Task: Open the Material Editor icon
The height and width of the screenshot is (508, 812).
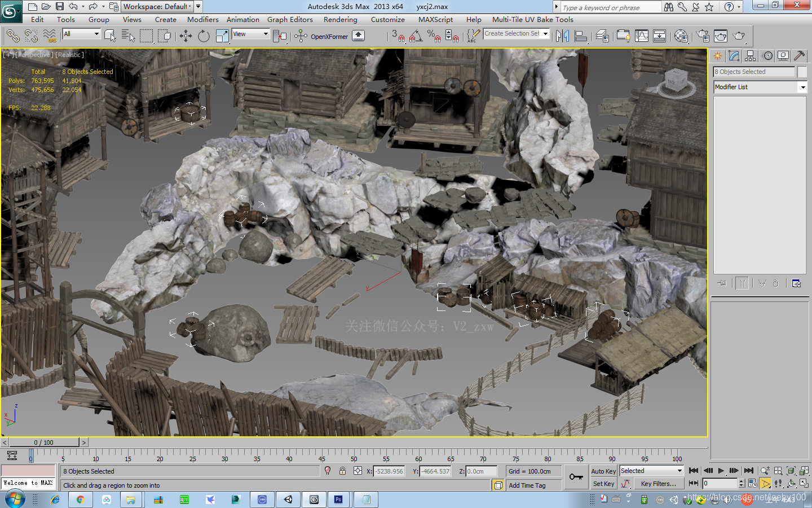Action: pyautogui.click(x=681, y=36)
